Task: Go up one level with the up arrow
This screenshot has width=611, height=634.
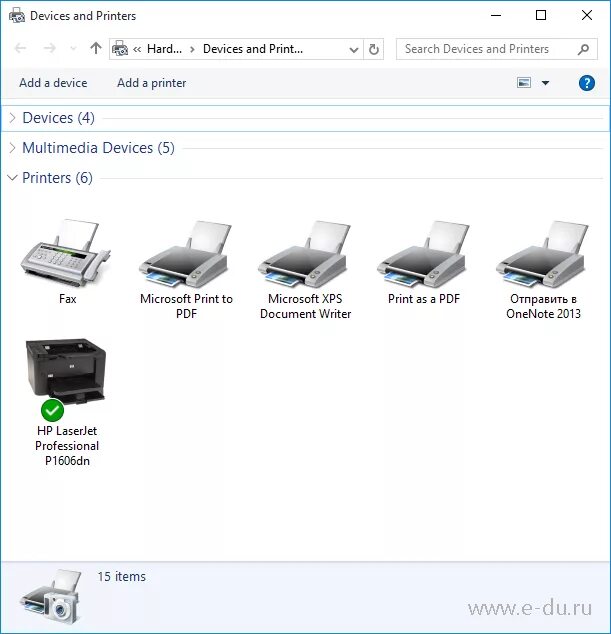Action: pyautogui.click(x=96, y=49)
